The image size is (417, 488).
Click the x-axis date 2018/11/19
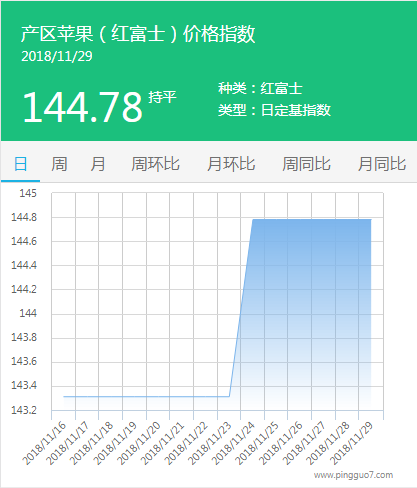pos(115,443)
